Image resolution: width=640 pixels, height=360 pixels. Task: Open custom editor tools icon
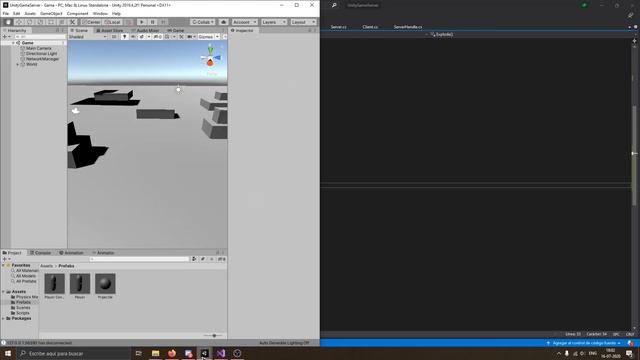(72, 22)
